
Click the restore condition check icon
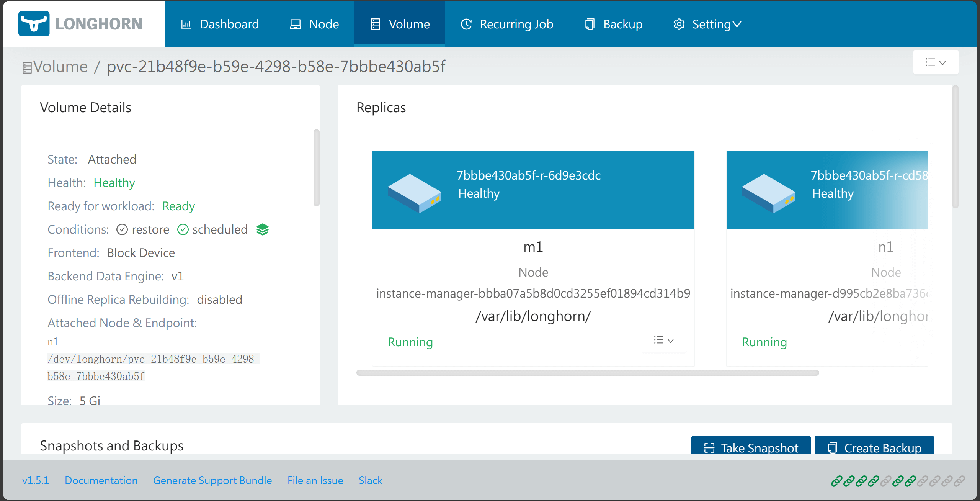tap(122, 229)
